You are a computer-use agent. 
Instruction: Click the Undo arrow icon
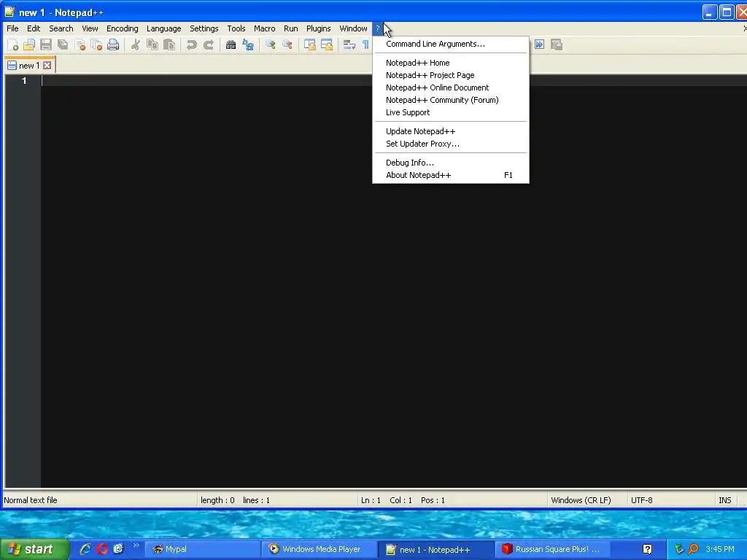click(x=192, y=44)
